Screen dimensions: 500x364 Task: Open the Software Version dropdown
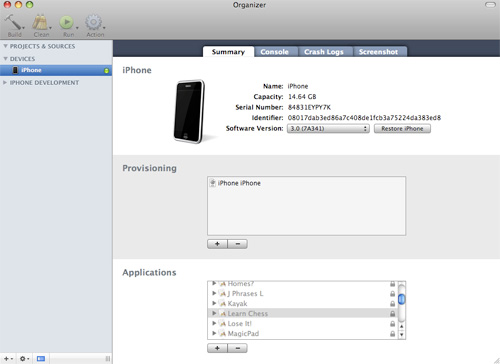coord(328,128)
